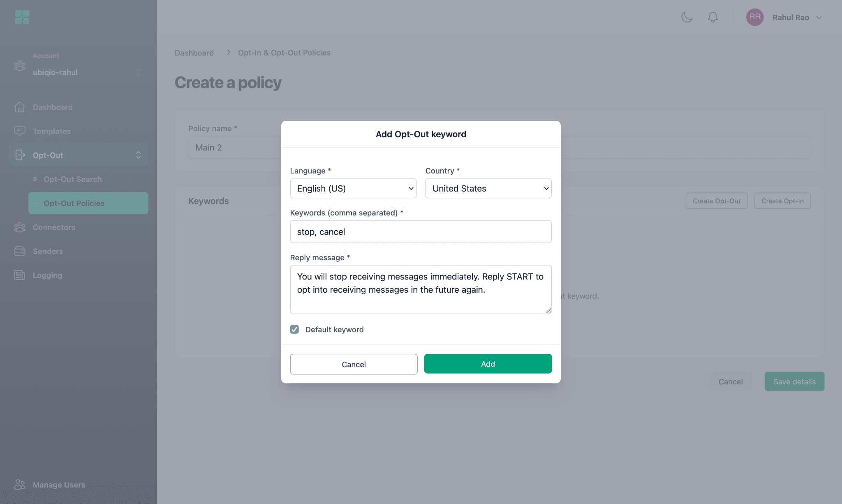The height and width of the screenshot is (504, 842).
Task: Click the Dashboard home icon in sidebar
Action: click(19, 107)
